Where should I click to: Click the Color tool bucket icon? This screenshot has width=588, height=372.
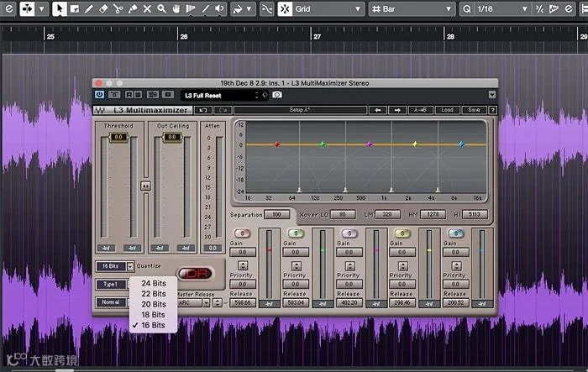pos(238,8)
